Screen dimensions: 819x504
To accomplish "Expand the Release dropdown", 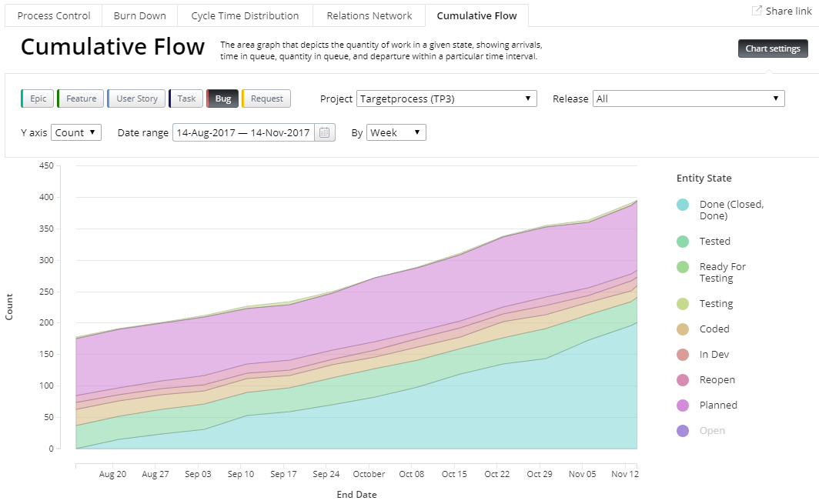I will point(687,98).
